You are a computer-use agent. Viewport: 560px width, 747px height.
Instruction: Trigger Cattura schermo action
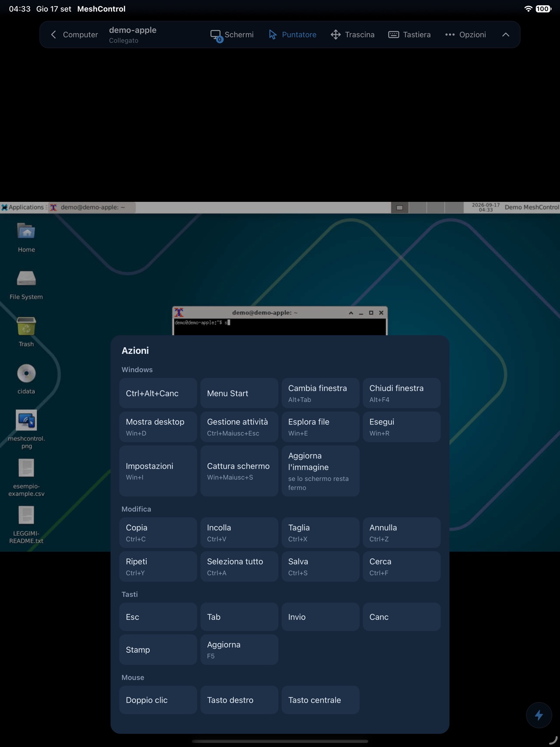tap(239, 471)
